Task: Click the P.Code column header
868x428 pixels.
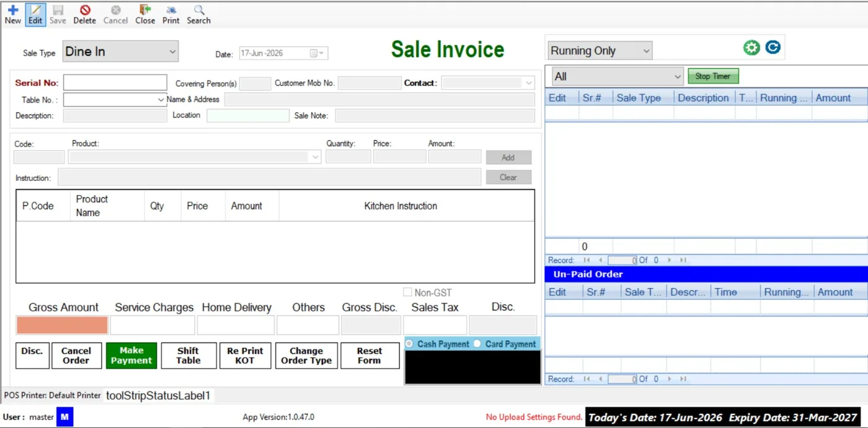Action: [43, 206]
